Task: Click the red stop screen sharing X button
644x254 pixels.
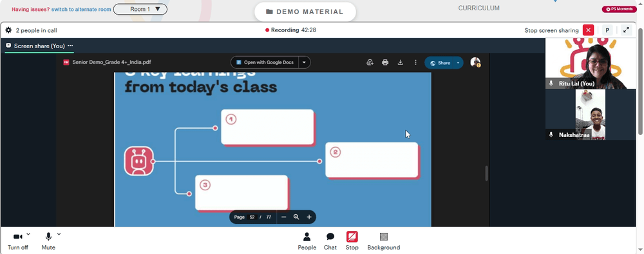Action: pos(589,30)
